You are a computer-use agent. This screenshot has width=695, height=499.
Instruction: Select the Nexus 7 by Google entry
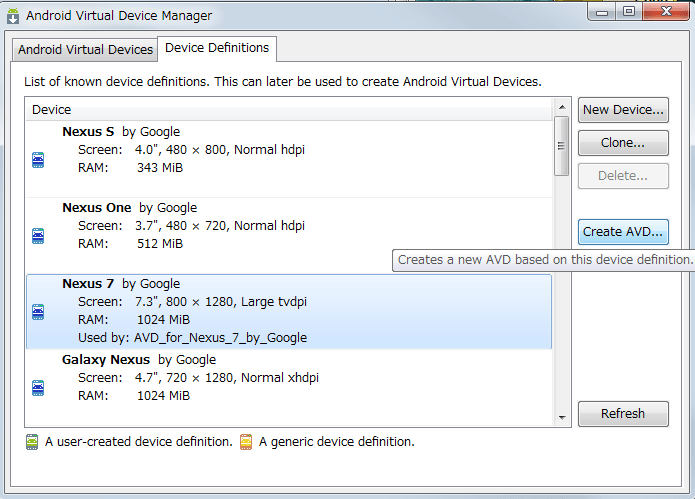(x=289, y=312)
